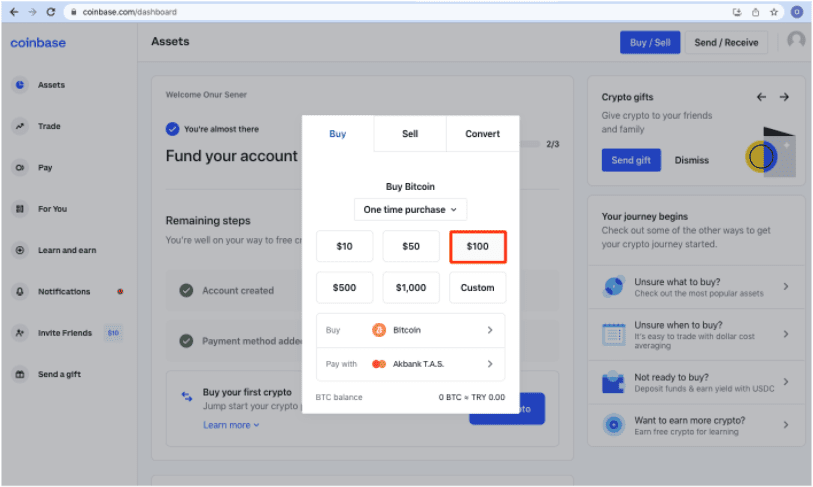Click the install app icon in address bar
Screen dimensions: 813x487
click(737, 12)
